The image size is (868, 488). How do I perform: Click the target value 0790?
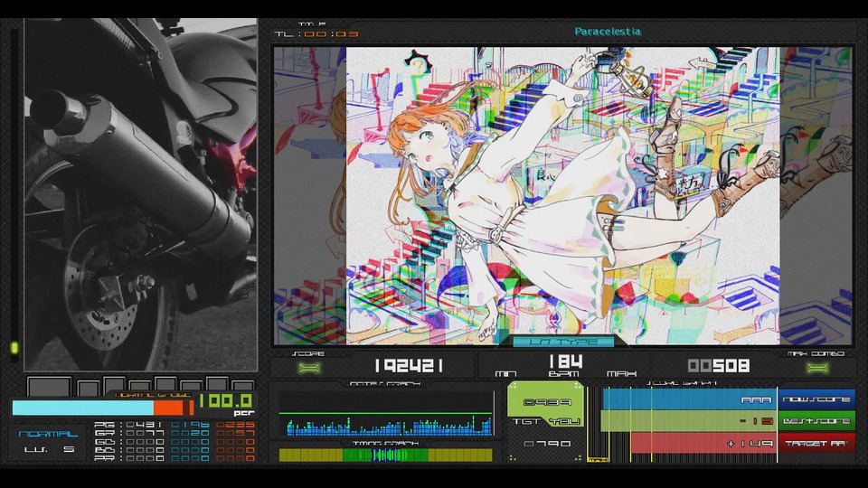pyautogui.click(x=546, y=444)
